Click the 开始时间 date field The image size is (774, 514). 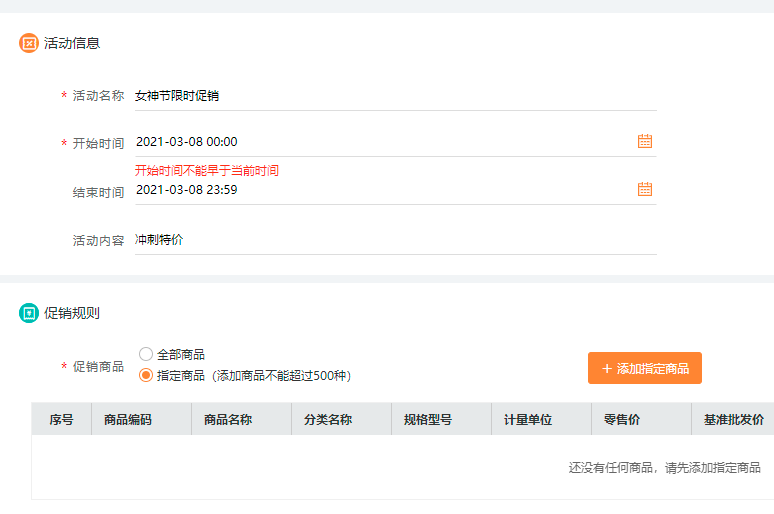point(380,142)
